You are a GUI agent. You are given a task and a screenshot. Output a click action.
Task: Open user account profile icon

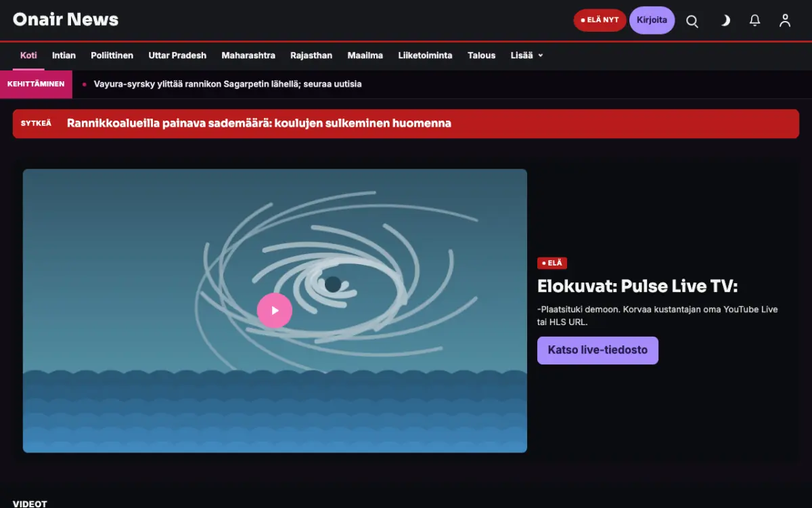point(785,20)
